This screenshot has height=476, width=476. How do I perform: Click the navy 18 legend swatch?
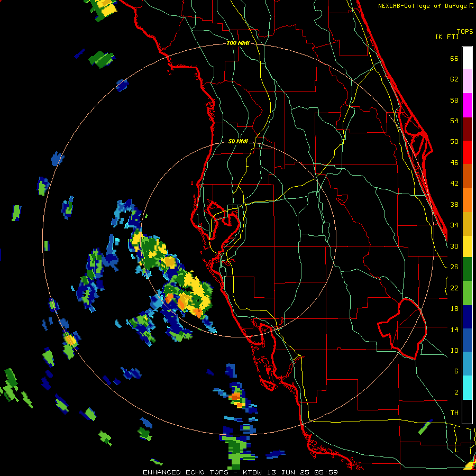point(467,317)
